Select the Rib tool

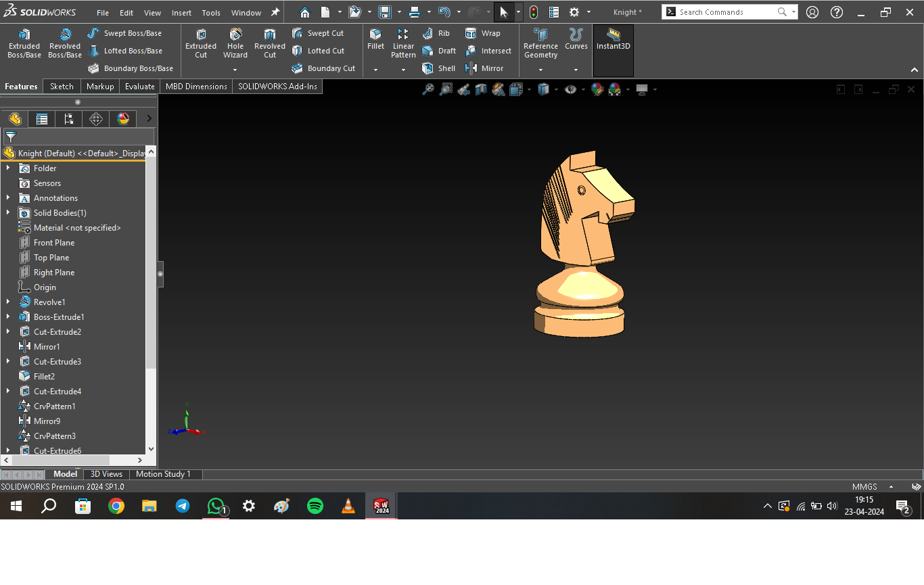(436, 33)
